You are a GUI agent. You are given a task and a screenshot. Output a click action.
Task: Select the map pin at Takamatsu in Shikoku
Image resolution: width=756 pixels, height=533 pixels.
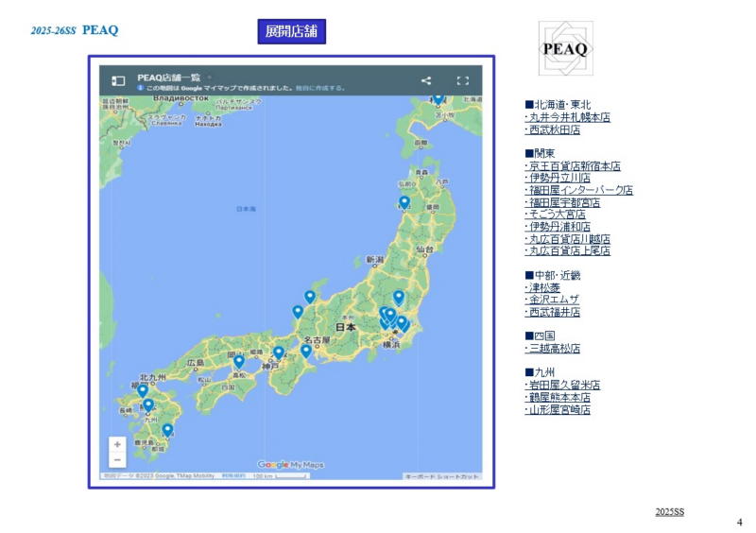point(239,361)
